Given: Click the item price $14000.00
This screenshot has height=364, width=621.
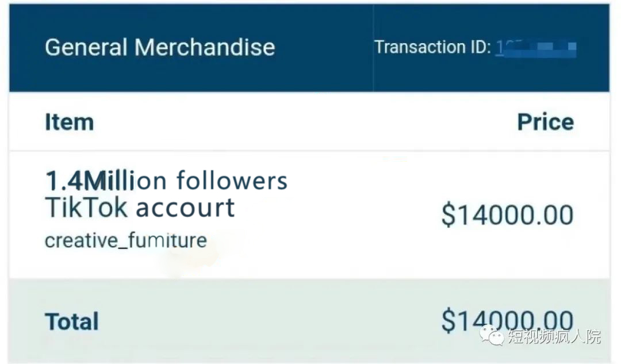Looking at the screenshot, I should 507,214.
